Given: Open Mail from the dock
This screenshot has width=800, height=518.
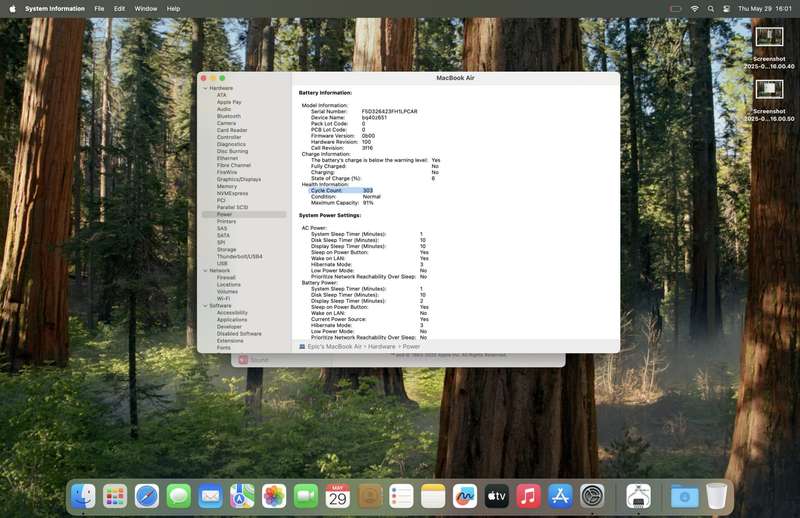Looking at the screenshot, I should (x=210, y=496).
